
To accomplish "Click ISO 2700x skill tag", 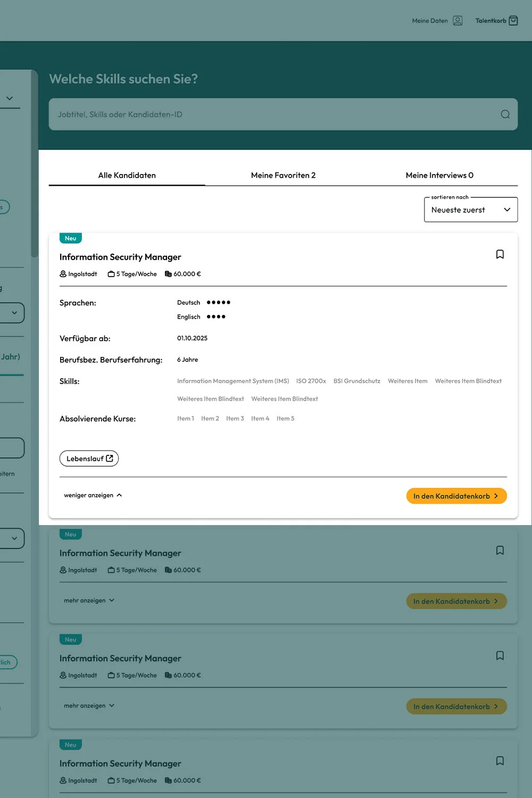I will tap(311, 381).
